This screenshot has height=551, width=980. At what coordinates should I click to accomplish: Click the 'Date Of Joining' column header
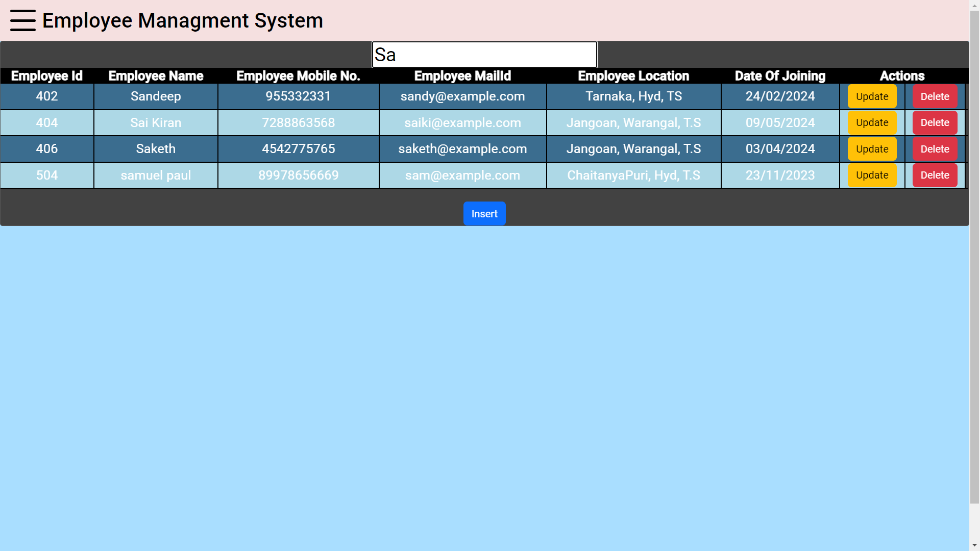[x=780, y=76]
